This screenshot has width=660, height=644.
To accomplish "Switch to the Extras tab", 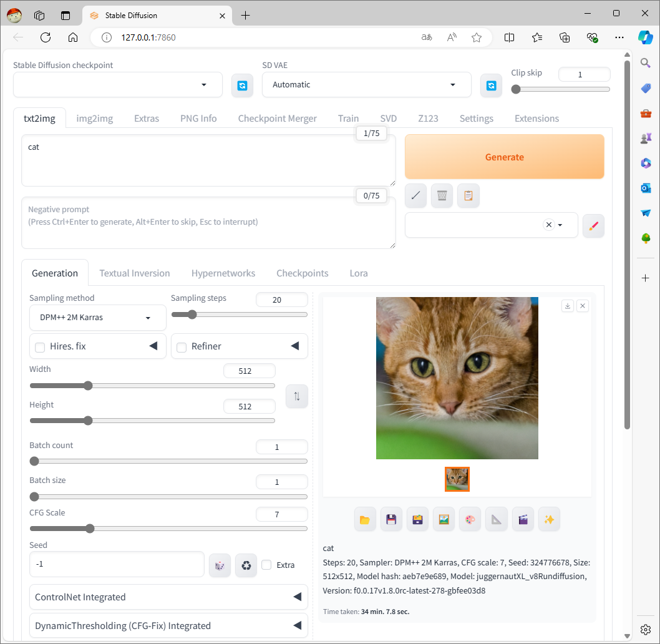I will [147, 119].
